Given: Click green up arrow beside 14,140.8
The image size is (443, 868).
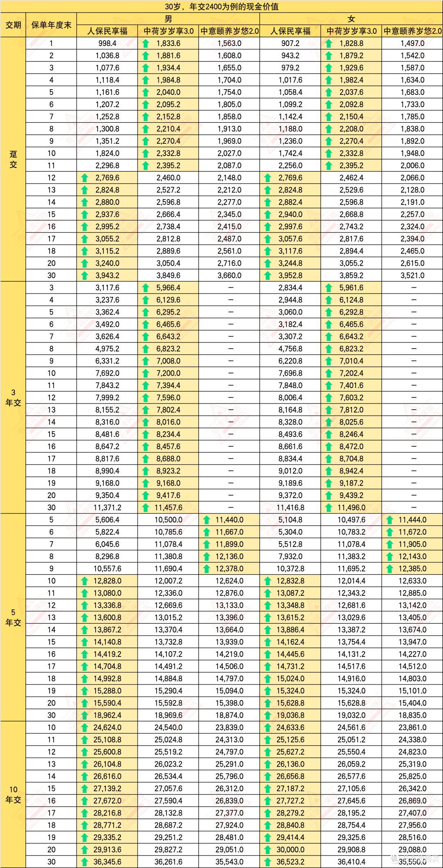Looking at the screenshot, I should (84, 642).
